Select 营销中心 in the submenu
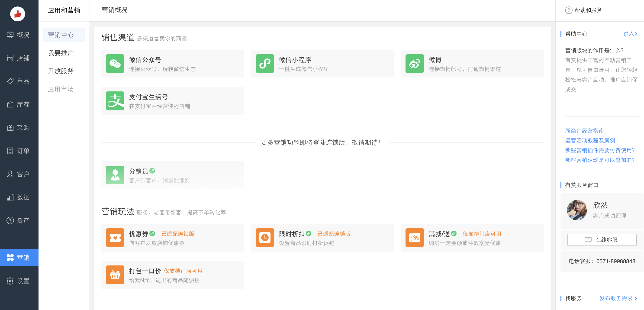644x310 pixels. 64,35
